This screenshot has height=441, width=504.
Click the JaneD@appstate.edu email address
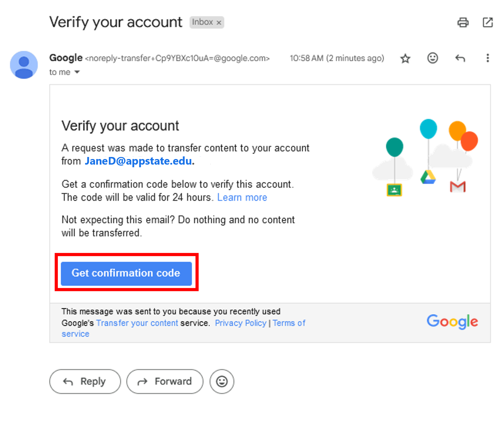point(138,161)
